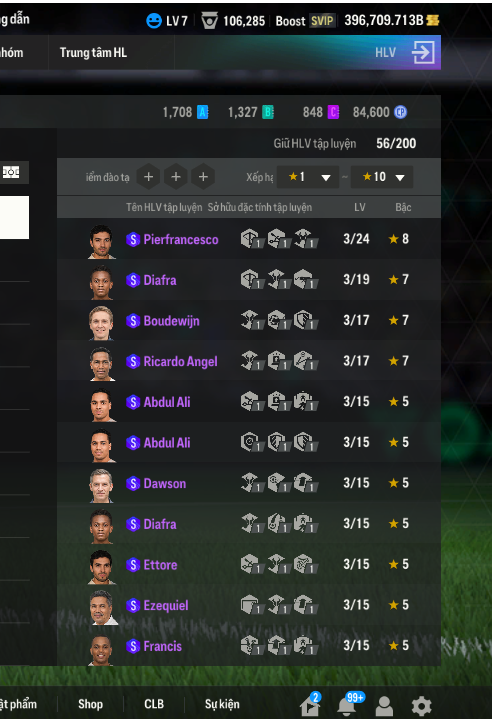
Task: Open the Sự kiện menu item
Action: coord(222,704)
